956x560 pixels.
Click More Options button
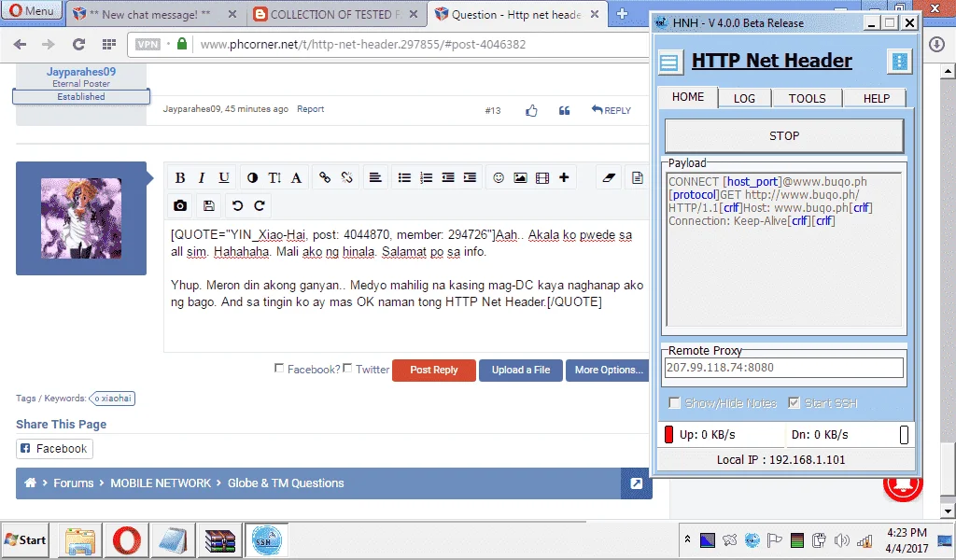tap(609, 370)
